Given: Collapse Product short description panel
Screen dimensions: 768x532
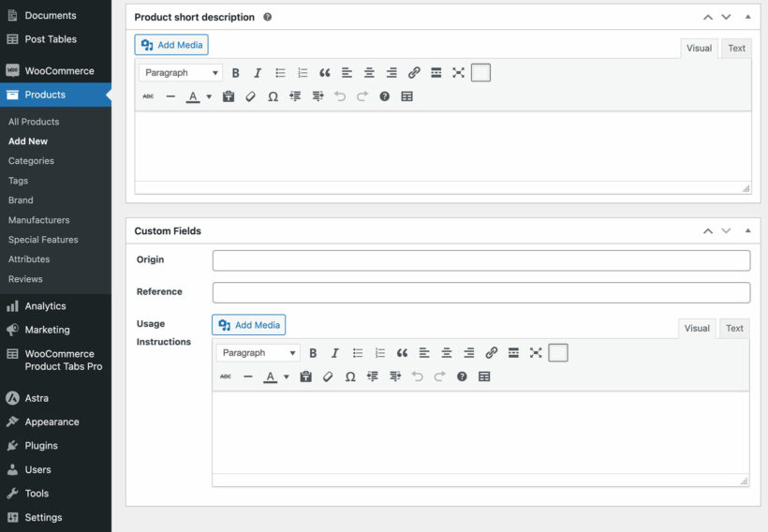Looking at the screenshot, I should (748, 17).
